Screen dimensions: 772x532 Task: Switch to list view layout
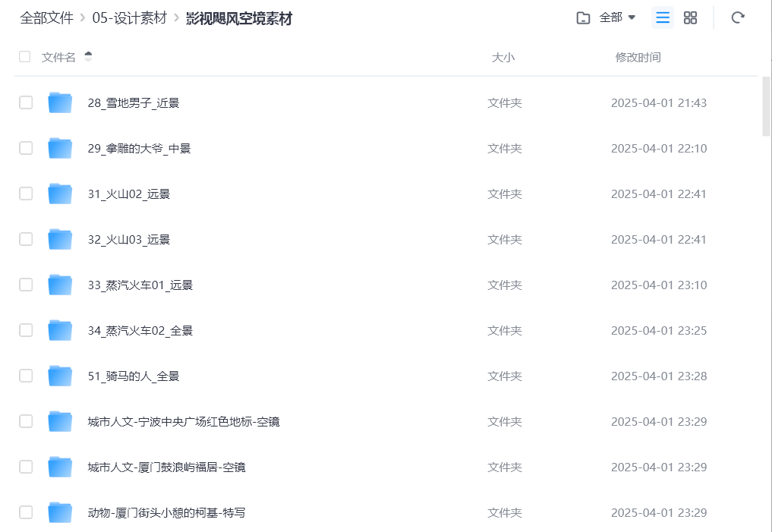click(663, 17)
